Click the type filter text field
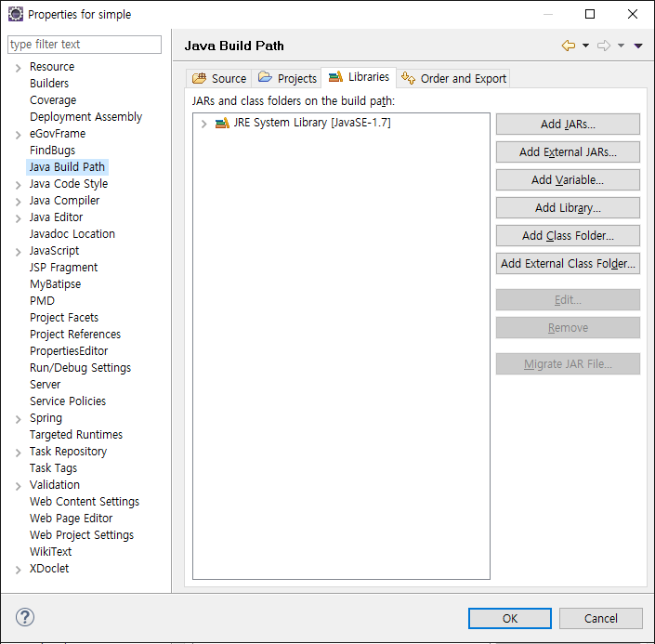 point(85,45)
